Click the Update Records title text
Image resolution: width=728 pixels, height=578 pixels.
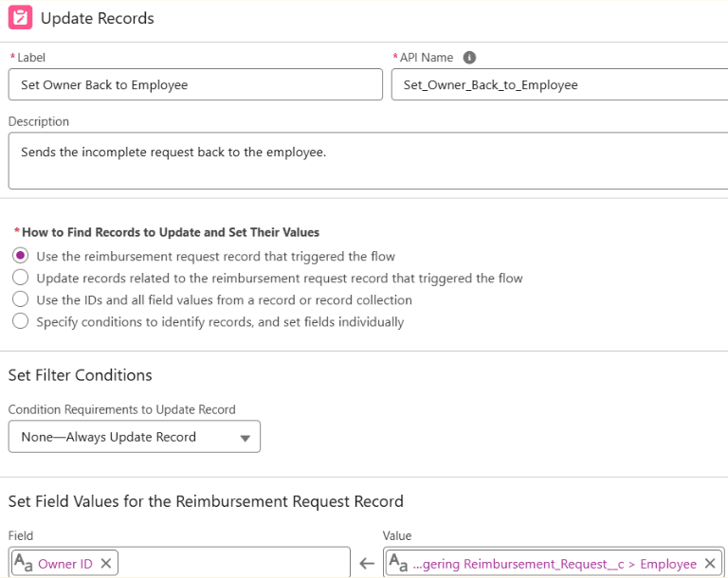point(97,18)
